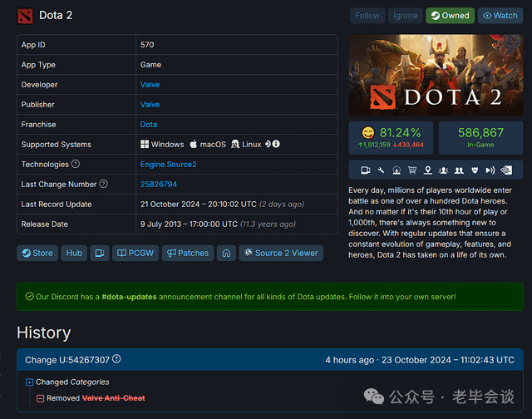
Task: Open the Hub button
Action: [x=74, y=253]
